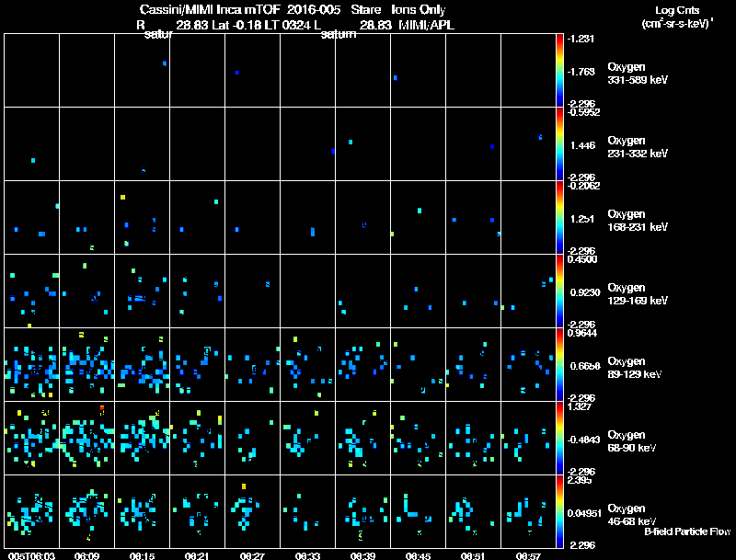The width and height of the screenshot is (736, 560).
Task: Click the B-field Particle Flow text
Action: click(x=687, y=531)
